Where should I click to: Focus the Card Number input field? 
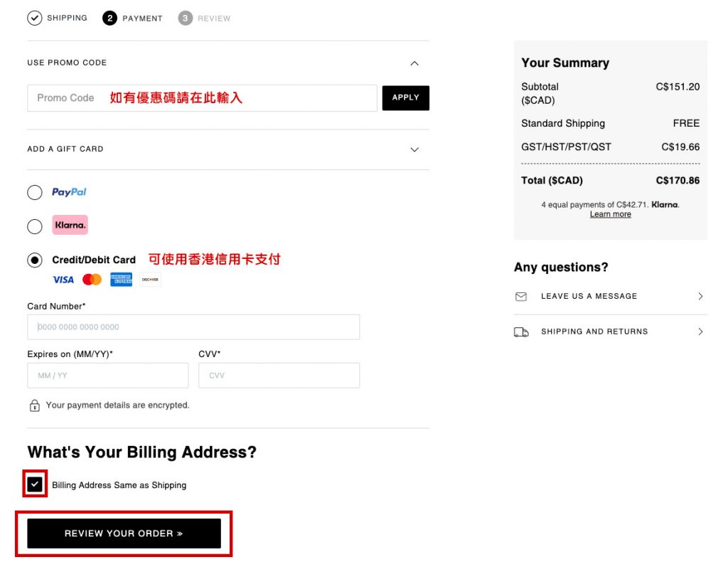193,327
